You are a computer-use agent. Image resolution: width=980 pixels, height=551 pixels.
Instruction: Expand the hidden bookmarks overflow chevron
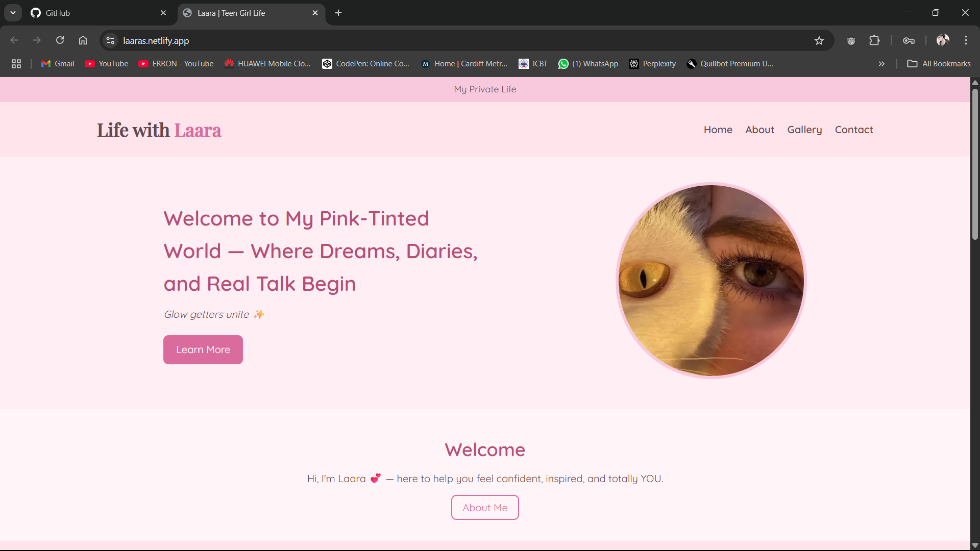click(881, 63)
